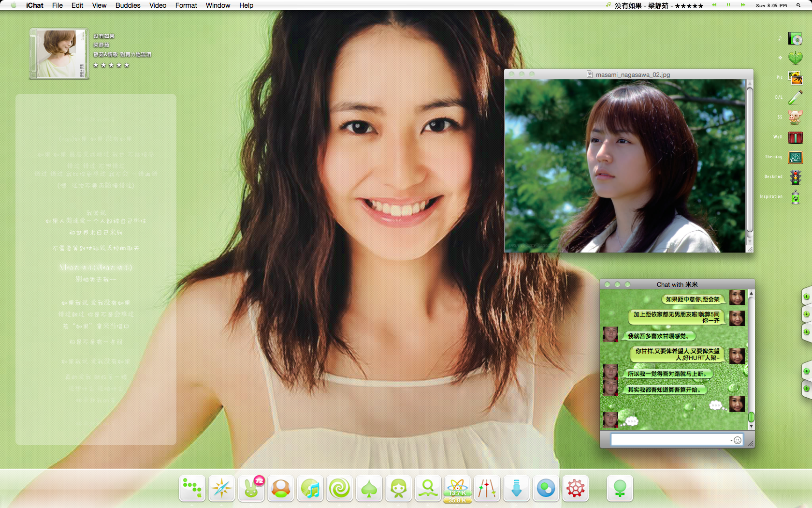Open the green spiral dock icon
Image resolution: width=812 pixels, height=508 pixels.
340,488
